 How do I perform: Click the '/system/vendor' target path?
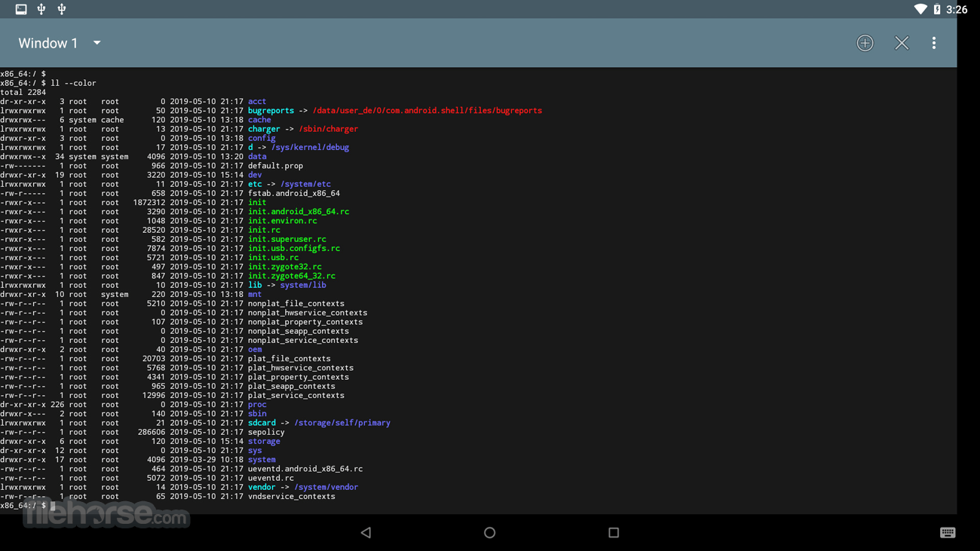point(326,487)
